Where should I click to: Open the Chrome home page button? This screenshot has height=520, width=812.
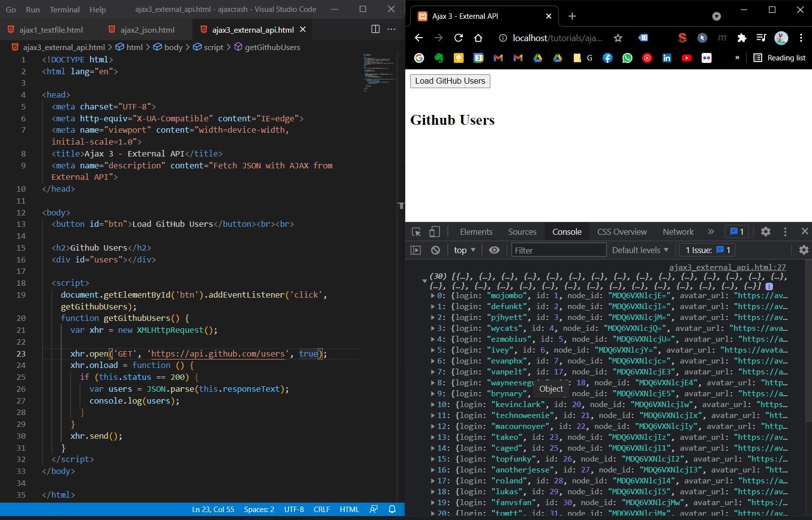point(478,38)
